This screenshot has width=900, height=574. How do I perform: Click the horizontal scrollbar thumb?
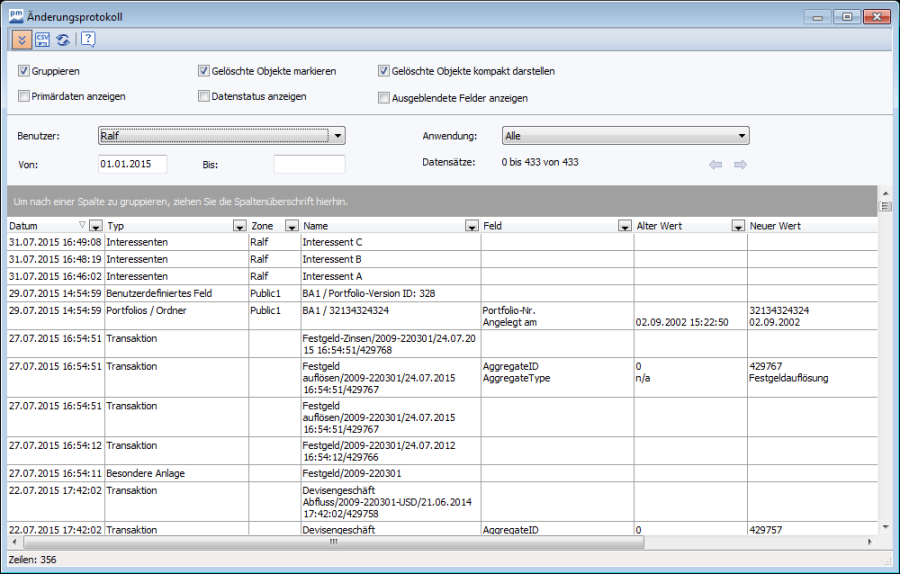(334, 542)
